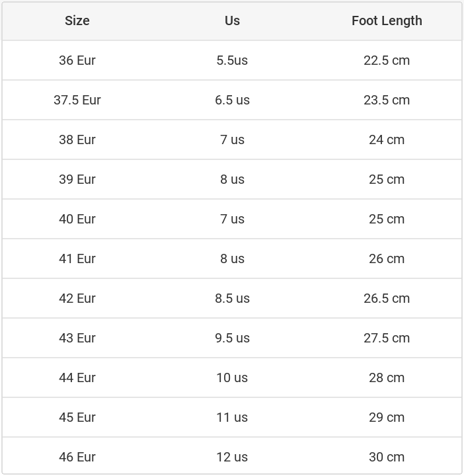Click the 44 Eur size cell
The height and width of the screenshot is (476, 464).
tap(77, 377)
